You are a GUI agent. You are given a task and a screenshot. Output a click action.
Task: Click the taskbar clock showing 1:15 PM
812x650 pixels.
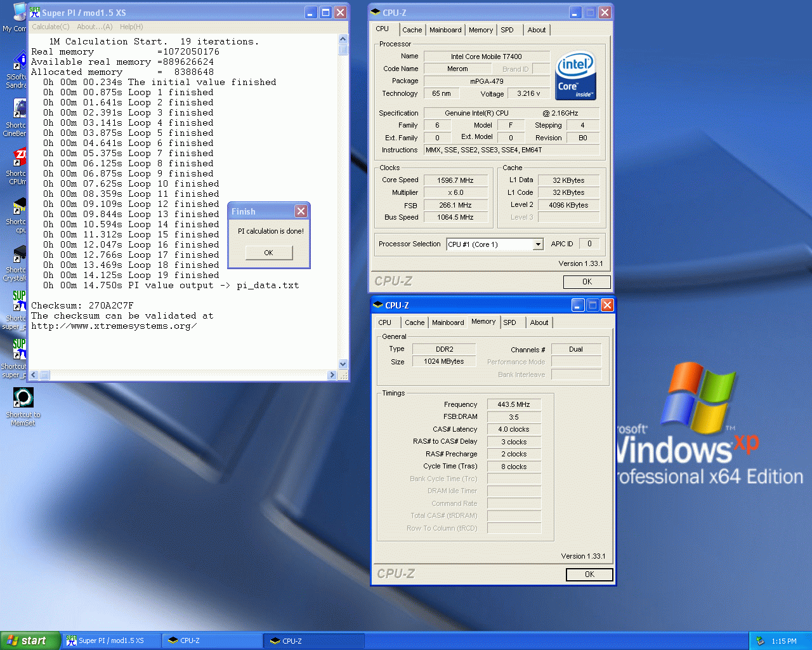pyautogui.click(x=784, y=641)
